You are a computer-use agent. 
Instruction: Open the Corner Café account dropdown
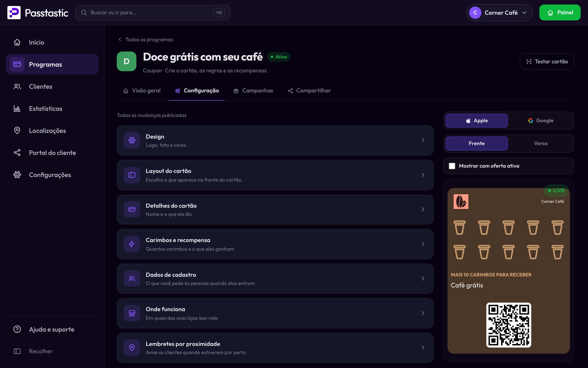pyautogui.click(x=499, y=13)
